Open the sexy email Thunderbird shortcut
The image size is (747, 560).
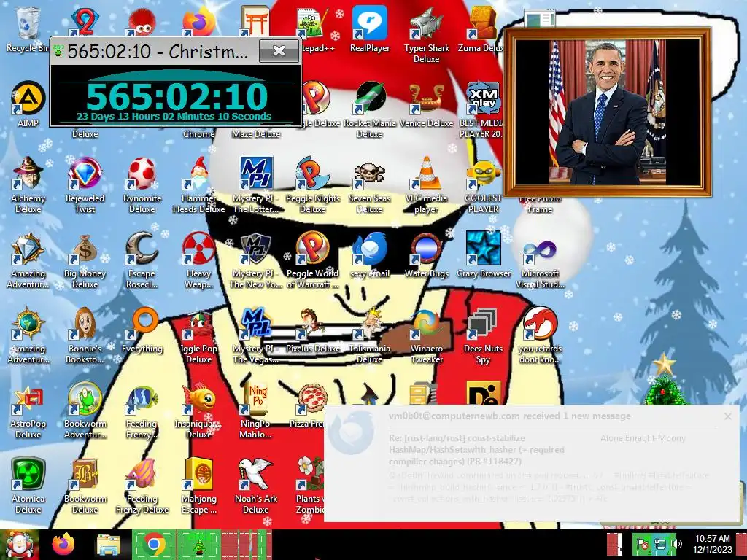pos(370,255)
